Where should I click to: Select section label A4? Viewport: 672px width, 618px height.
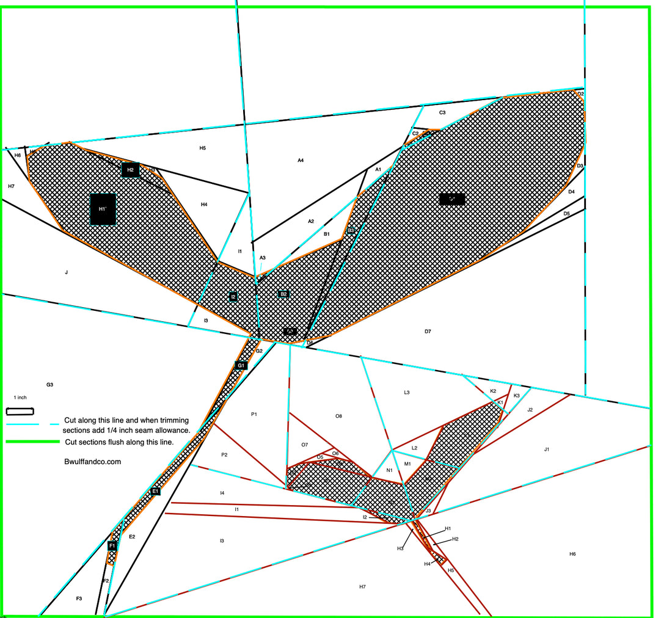coord(301,161)
